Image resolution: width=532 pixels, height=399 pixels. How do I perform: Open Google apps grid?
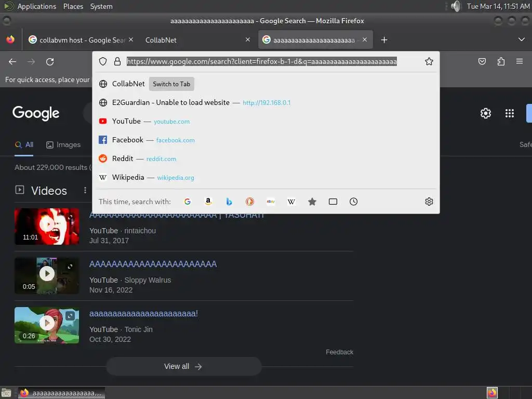[509, 113]
